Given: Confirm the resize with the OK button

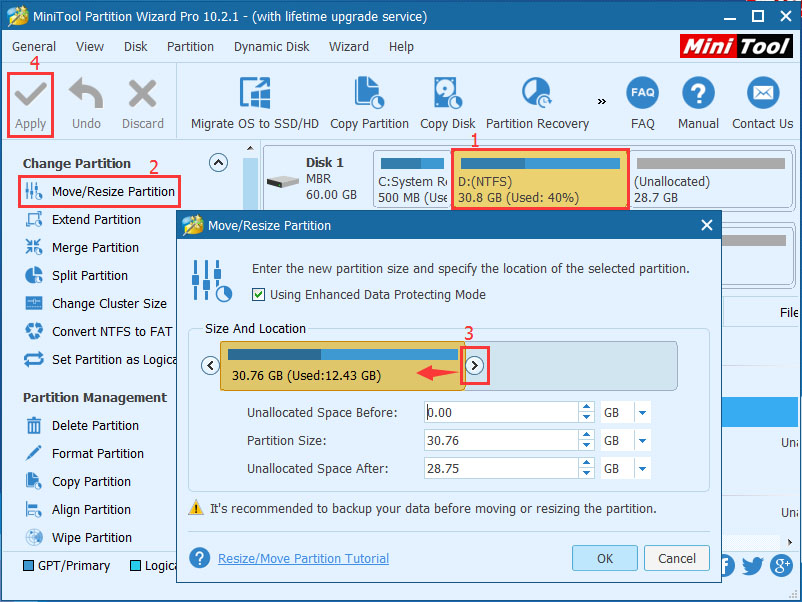Looking at the screenshot, I should click(605, 558).
